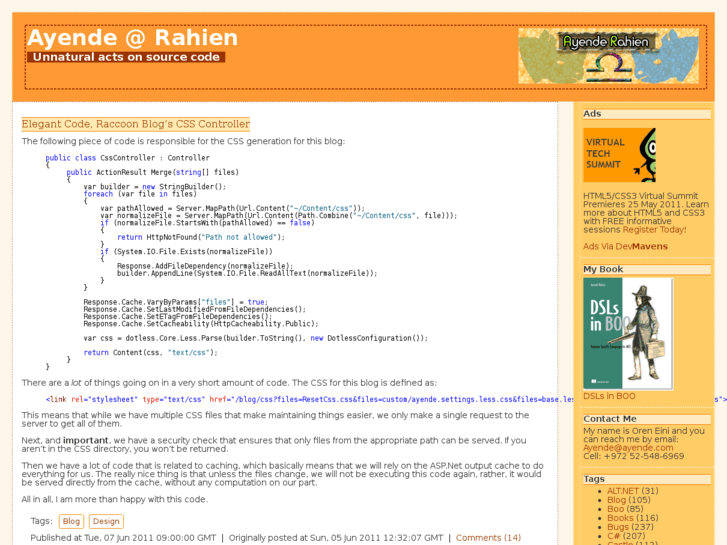This screenshot has height=545, width=727.
Task: Email Ayende@ayende.com link
Action: [x=628, y=448]
